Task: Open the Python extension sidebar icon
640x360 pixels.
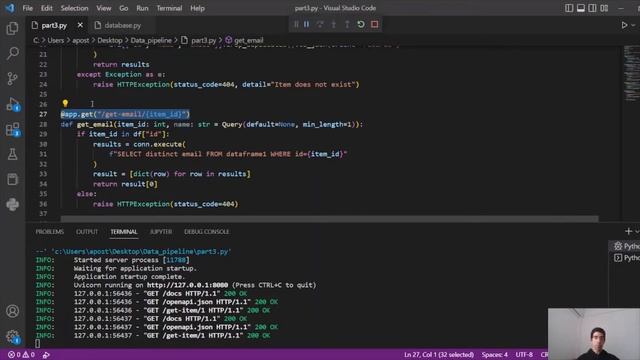Action: pos(12,204)
